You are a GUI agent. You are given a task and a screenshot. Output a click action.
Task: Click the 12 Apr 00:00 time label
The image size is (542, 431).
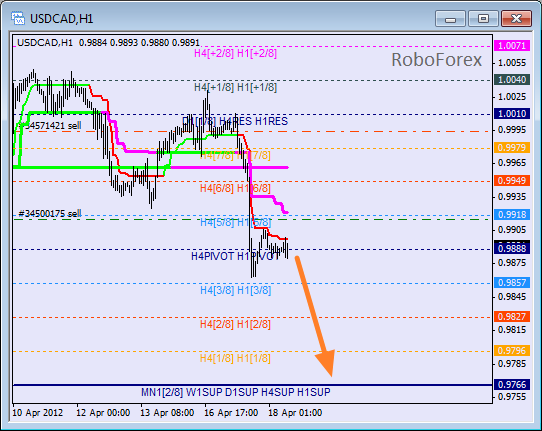pos(103,413)
